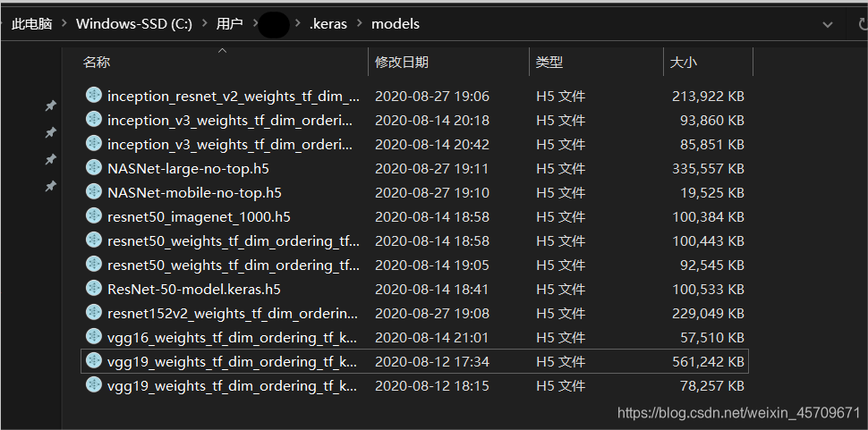Viewport: 868px width, 430px height.
Task: Select NASNet-mobile-no-top.h5 file name
Action: coord(194,193)
